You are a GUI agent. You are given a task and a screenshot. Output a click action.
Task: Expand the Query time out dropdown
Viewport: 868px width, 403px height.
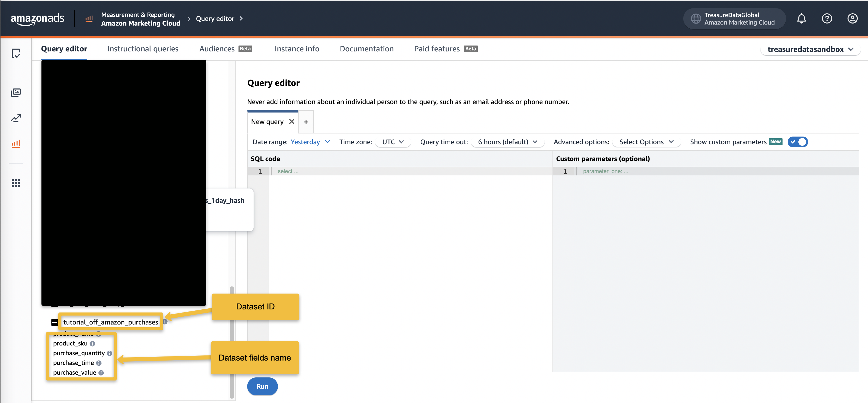507,142
